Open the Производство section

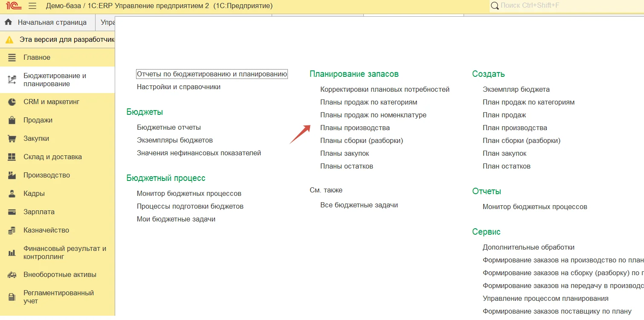click(x=57, y=175)
